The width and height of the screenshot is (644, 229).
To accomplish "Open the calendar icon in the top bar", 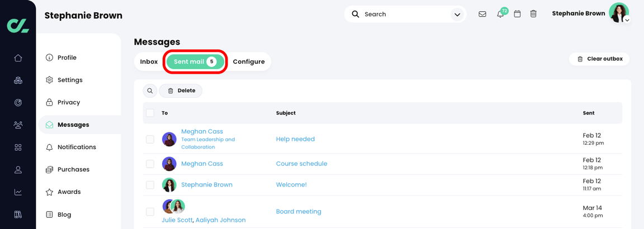I will pos(518,14).
